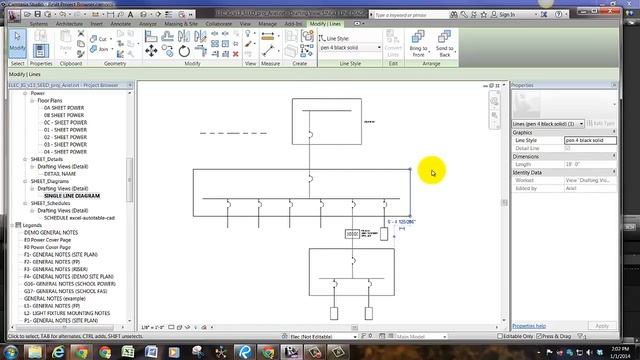
Task: Click the Revit application menu button
Action: click(13, 16)
